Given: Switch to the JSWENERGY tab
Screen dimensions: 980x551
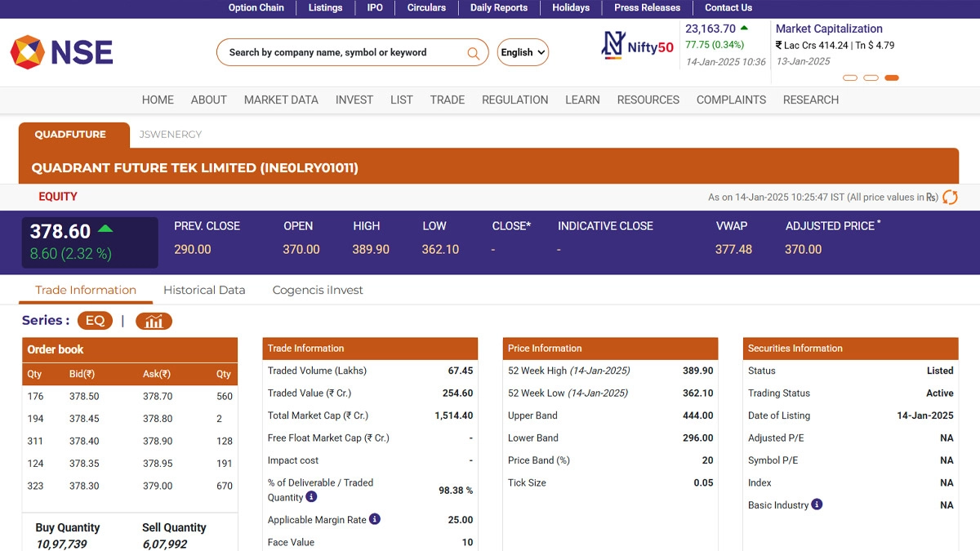Looking at the screenshot, I should [170, 135].
